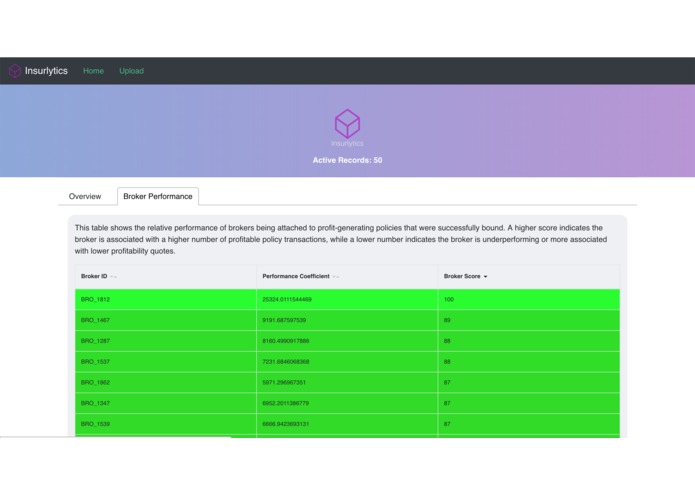Switch to the Overview tab
Image resolution: width=695 pixels, height=494 pixels.
(85, 196)
